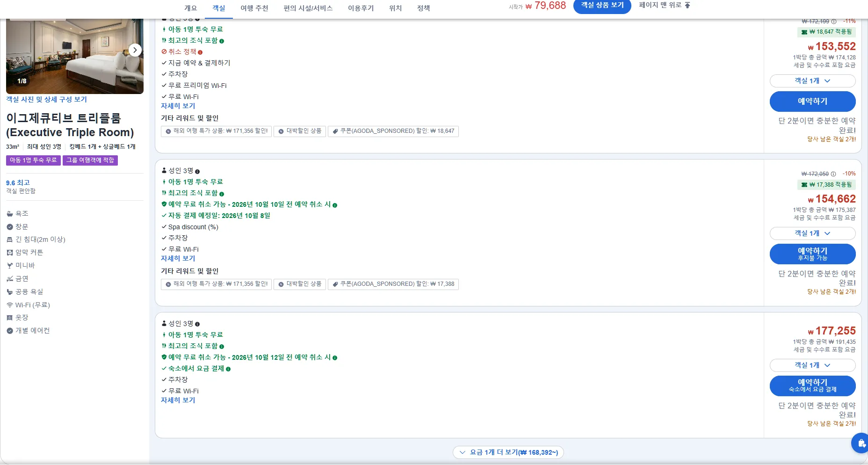The image size is (868, 465).
Task: View the 이용후기 tab
Action: tap(361, 8)
